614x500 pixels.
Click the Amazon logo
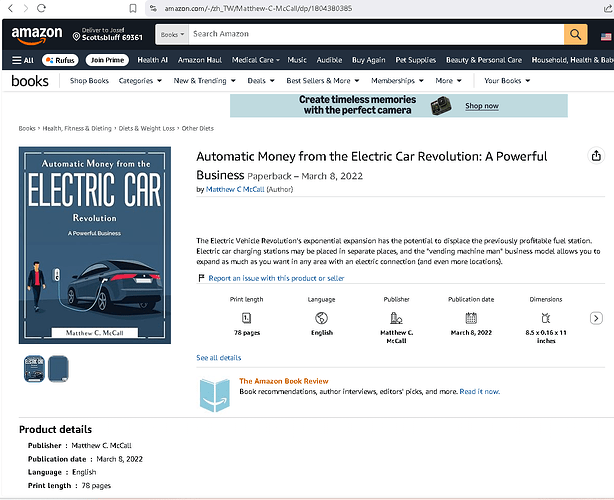click(x=36, y=35)
